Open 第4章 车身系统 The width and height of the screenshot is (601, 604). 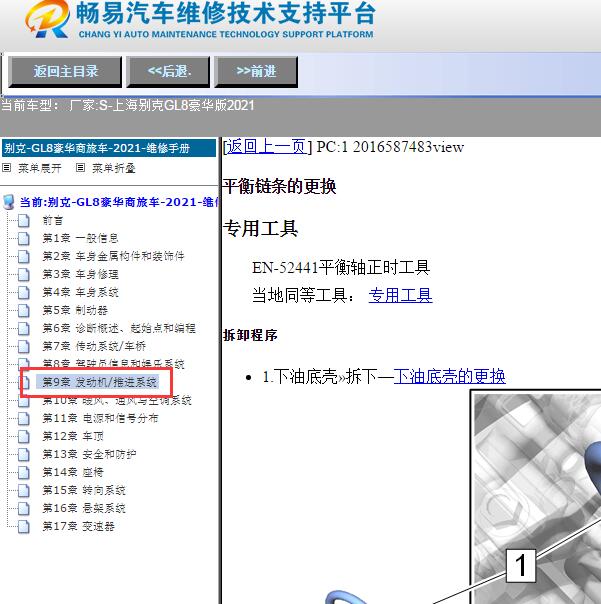(x=80, y=292)
